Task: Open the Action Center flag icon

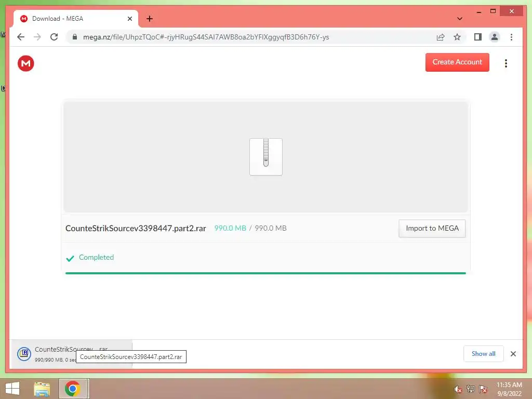Action: tap(483, 389)
